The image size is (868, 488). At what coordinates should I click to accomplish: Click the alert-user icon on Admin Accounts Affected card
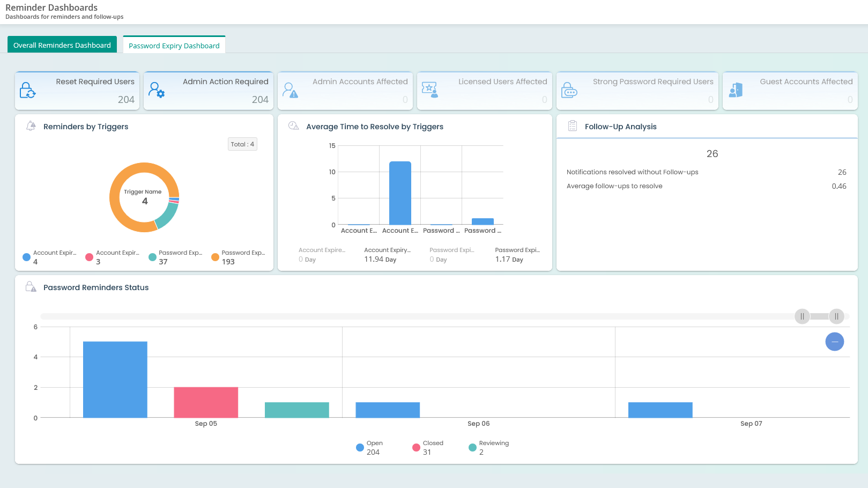(x=291, y=91)
